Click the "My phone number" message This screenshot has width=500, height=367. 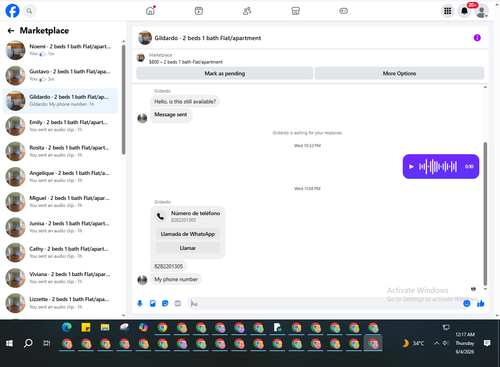176,279
